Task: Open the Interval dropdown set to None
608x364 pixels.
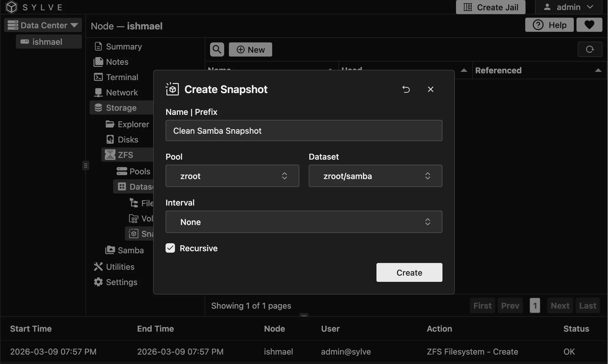Action: [x=304, y=222]
